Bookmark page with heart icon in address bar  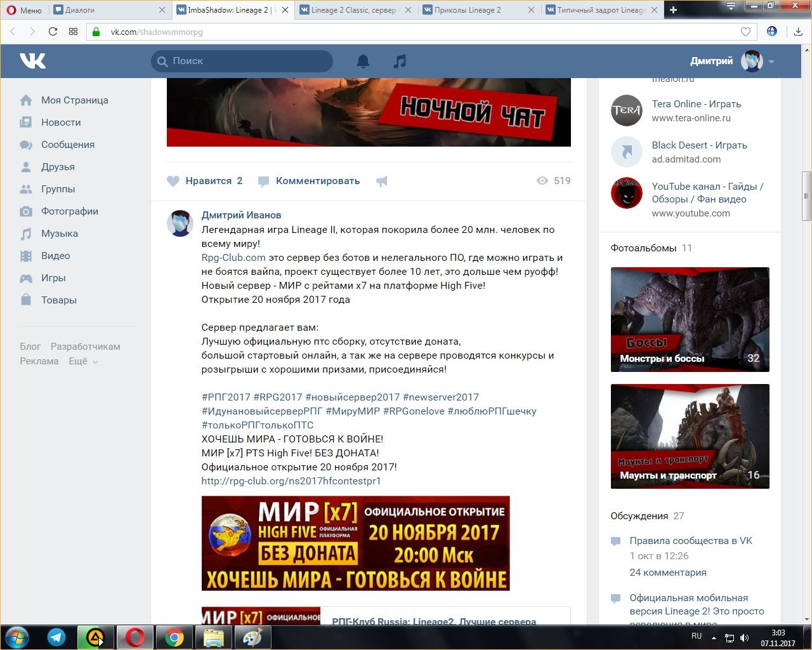(x=746, y=32)
